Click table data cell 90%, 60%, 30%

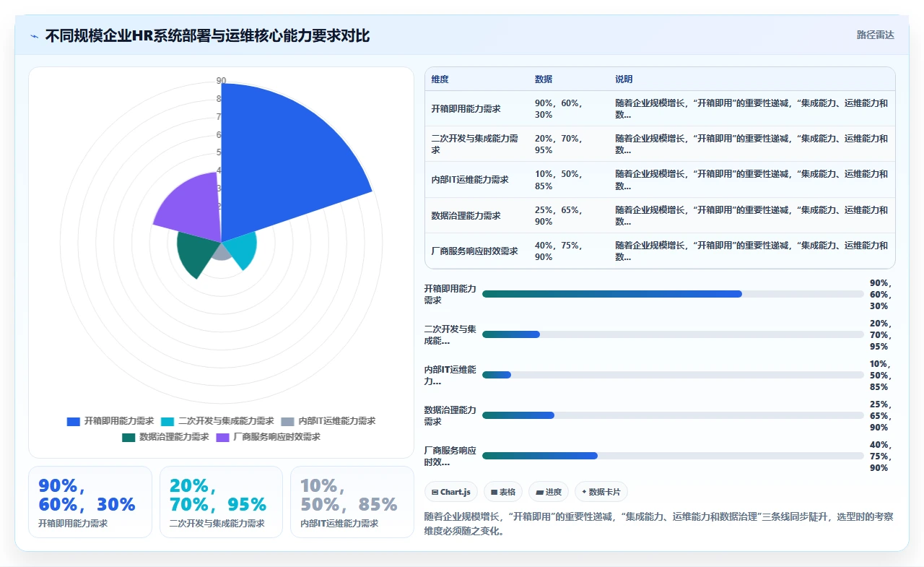(569, 109)
